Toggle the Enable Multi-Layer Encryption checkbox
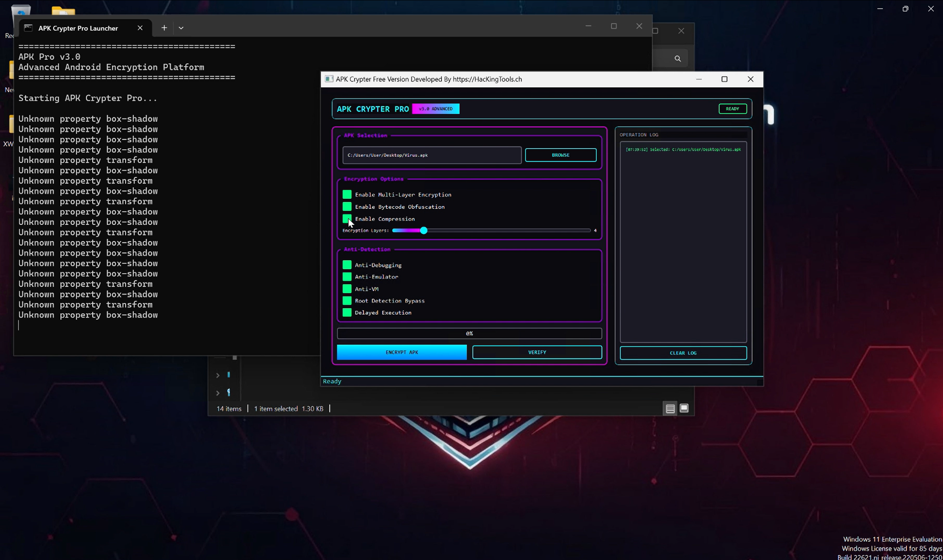 [x=347, y=195]
